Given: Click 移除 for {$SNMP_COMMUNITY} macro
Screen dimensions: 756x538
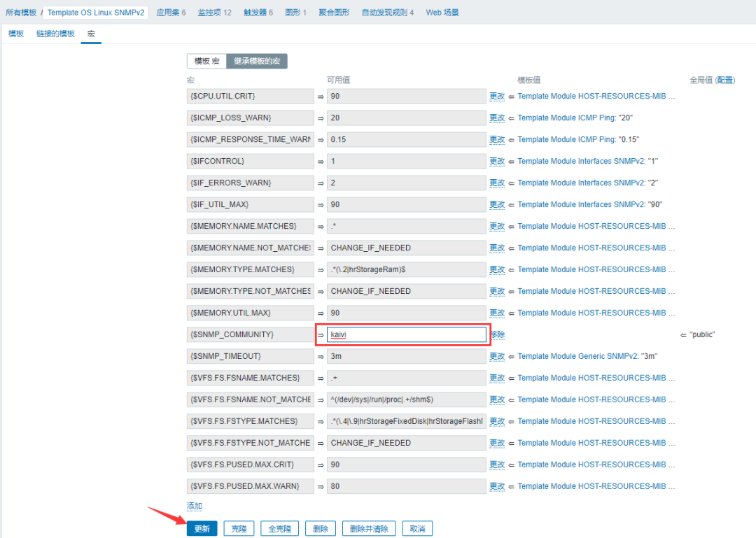Looking at the screenshot, I should [x=498, y=334].
